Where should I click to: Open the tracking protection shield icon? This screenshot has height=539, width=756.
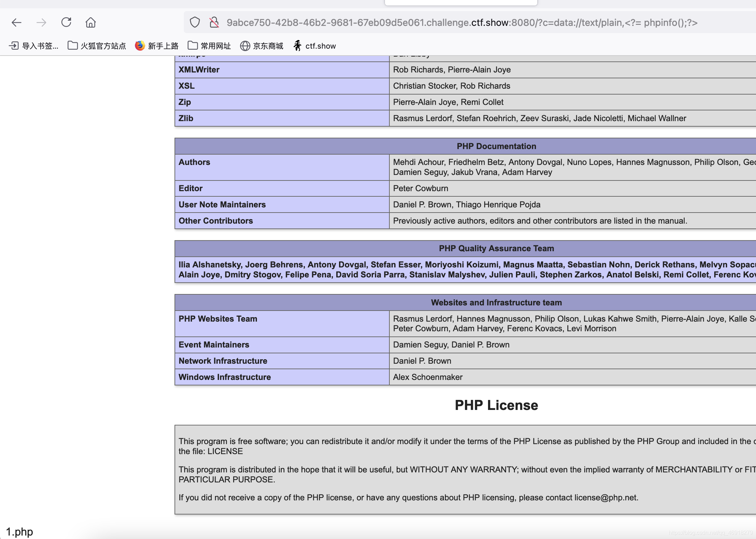195,22
